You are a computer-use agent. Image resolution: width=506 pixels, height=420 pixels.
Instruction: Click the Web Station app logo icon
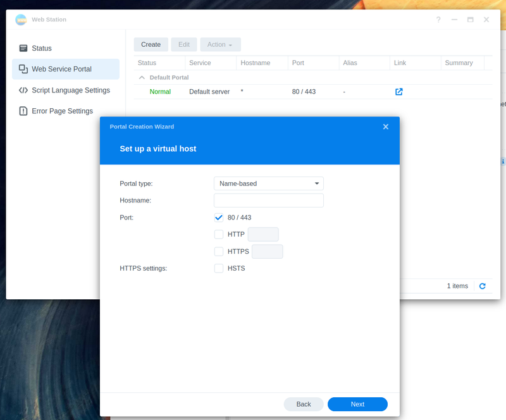tap(21, 20)
